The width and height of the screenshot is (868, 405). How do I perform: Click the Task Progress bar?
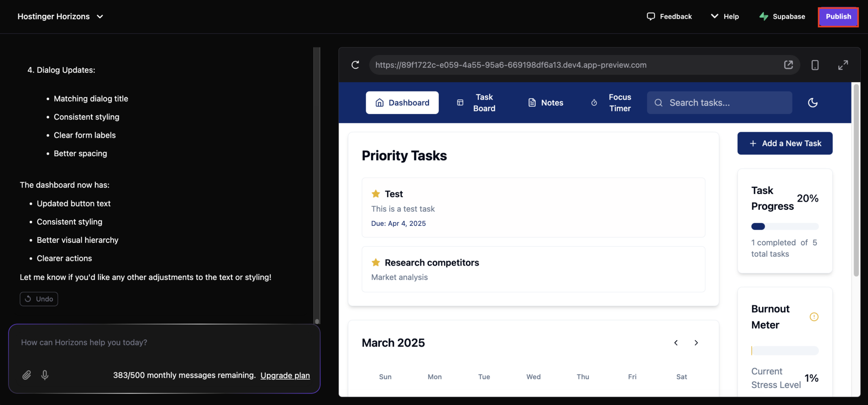coord(785,226)
